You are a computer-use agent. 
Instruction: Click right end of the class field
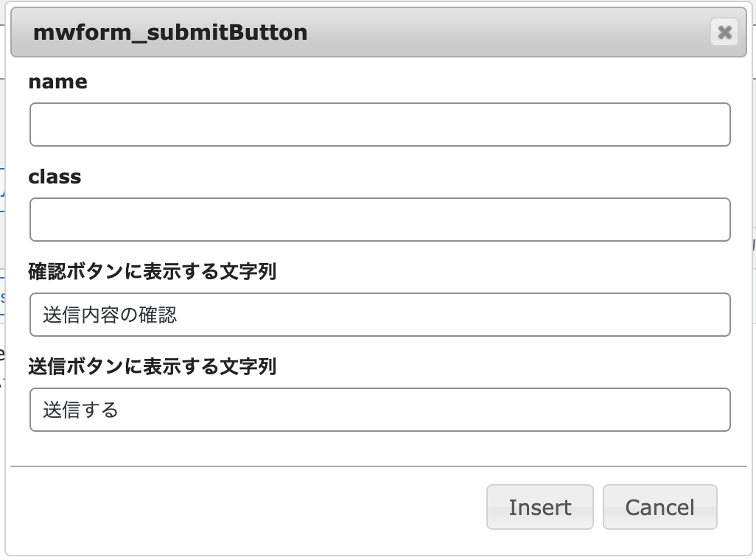coord(675,220)
